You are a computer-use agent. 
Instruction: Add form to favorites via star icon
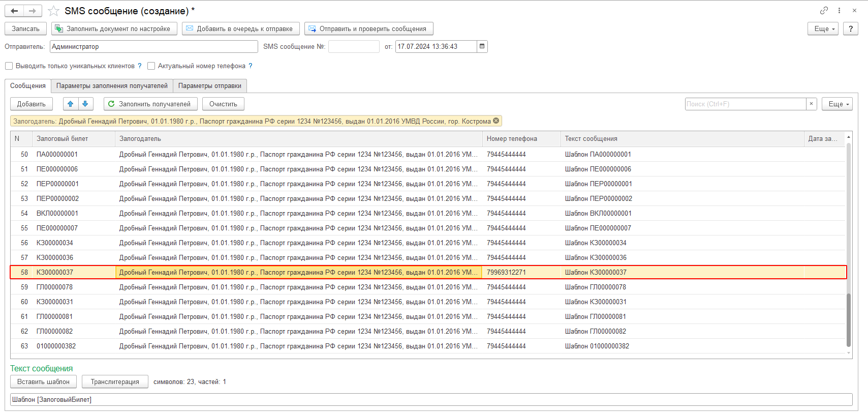pos(53,11)
